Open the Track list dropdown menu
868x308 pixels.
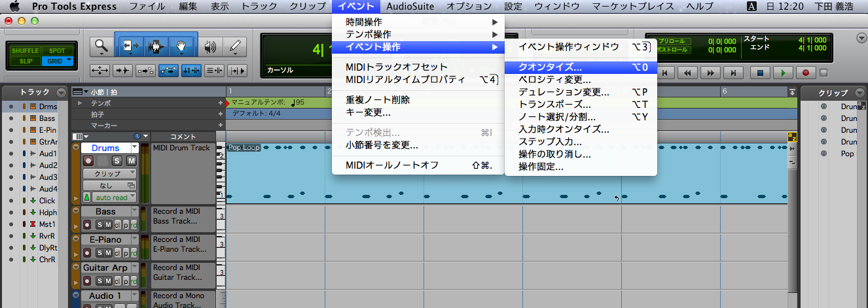coord(61,92)
